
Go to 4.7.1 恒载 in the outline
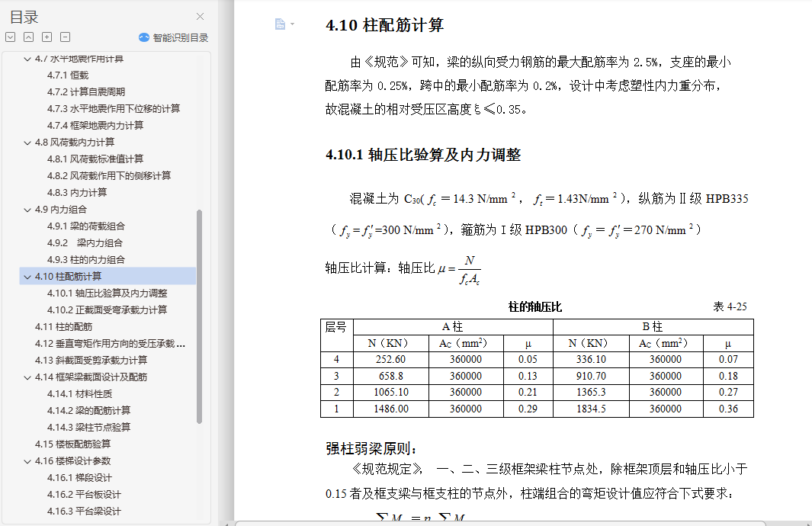coord(68,75)
